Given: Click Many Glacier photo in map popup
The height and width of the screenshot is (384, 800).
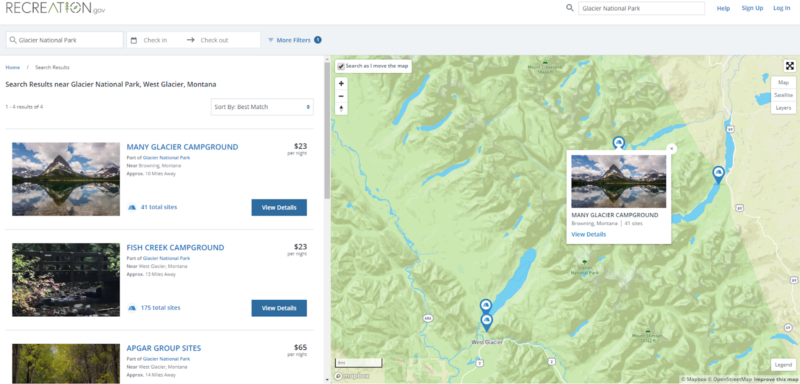Looking at the screenshot, I should [618, 181].
